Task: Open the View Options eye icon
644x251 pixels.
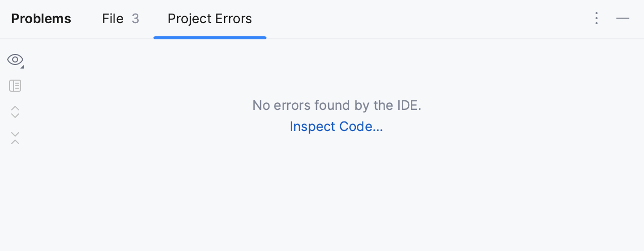Action: 15,60
